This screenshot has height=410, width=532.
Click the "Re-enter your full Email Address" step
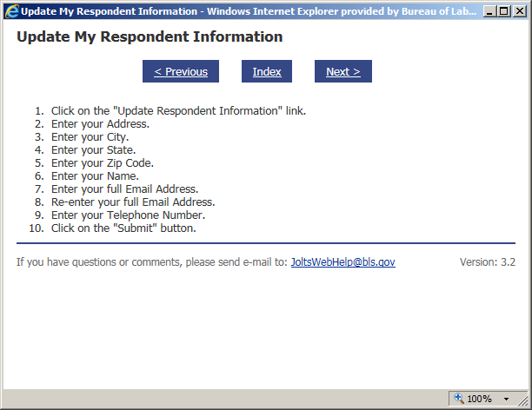[133, 202]
